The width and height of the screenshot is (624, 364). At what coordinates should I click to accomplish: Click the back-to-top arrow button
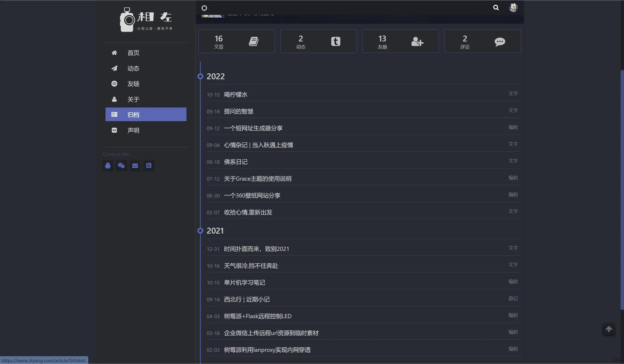(x=609, y=329)
